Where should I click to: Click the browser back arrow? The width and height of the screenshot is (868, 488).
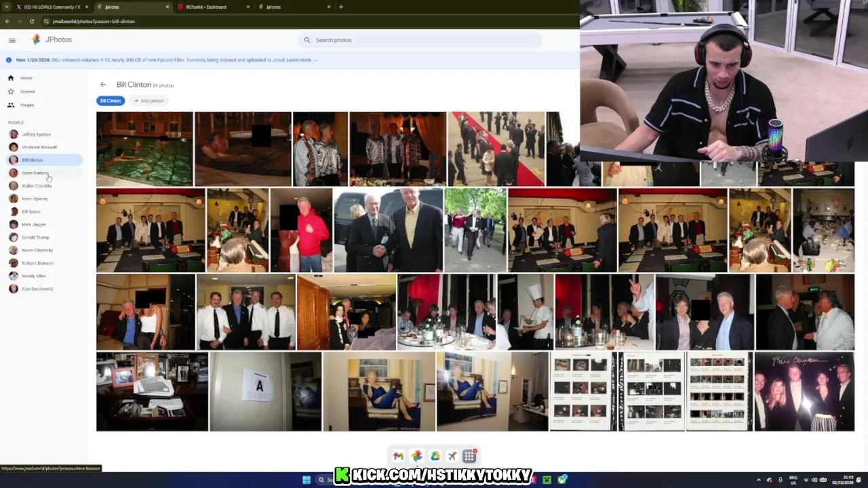7,21
